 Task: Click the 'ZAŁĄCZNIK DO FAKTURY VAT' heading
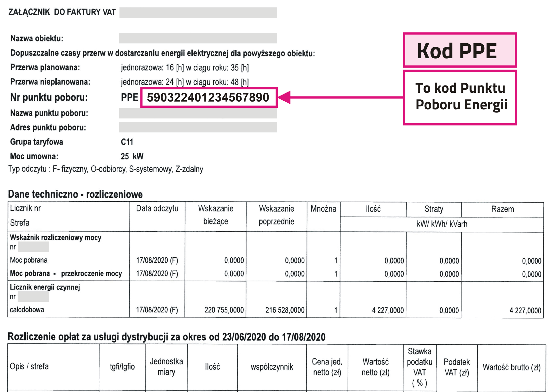62,12
